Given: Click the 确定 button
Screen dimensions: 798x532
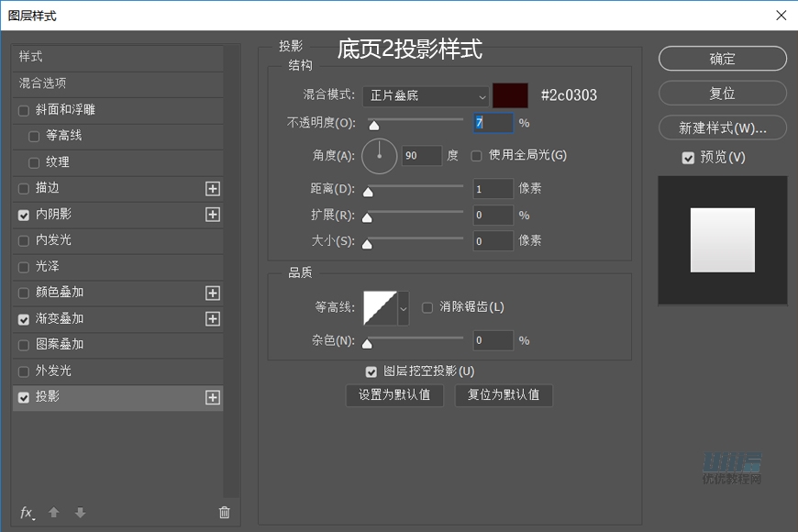Looking at the screenshot, I should tap(722, 59).
